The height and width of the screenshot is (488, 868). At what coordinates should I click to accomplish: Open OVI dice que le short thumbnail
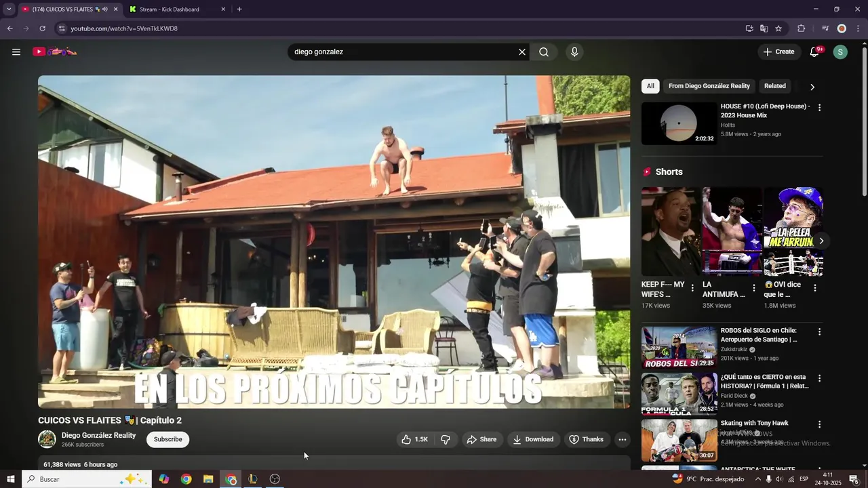point(793,232)
